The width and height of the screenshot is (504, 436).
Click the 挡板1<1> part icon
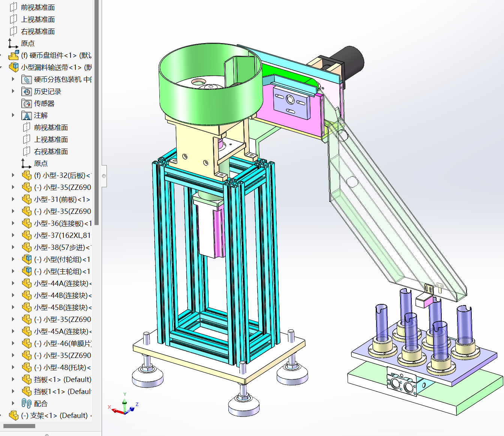click(x=27, y=392)
